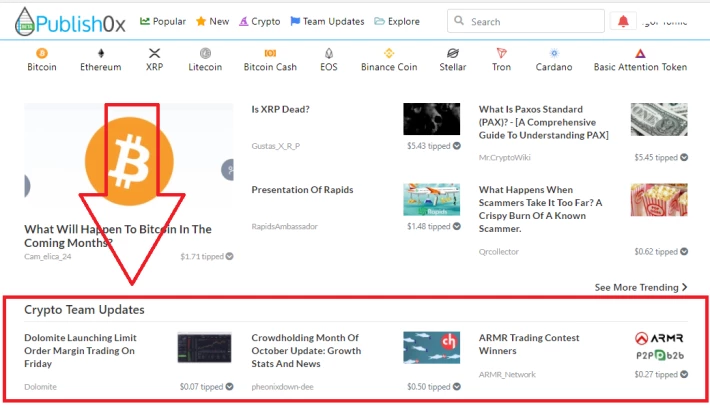710x408 pixels.
Task: Open the ARMR P2Pb2b logo thumbnail
Action: 660,347
